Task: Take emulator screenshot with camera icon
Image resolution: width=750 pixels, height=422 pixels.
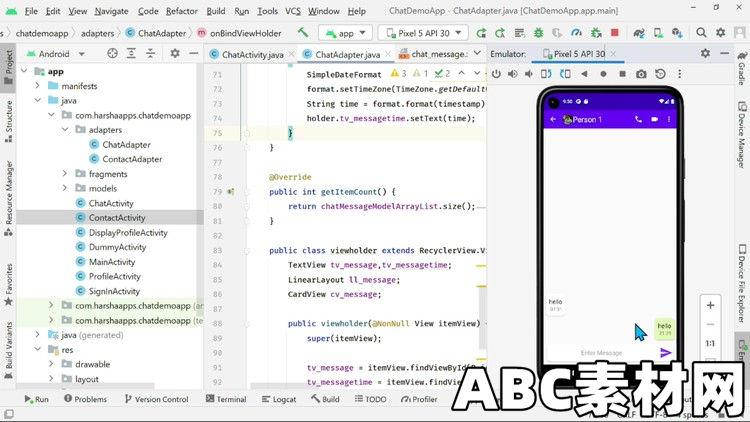Action: point(641,74)
